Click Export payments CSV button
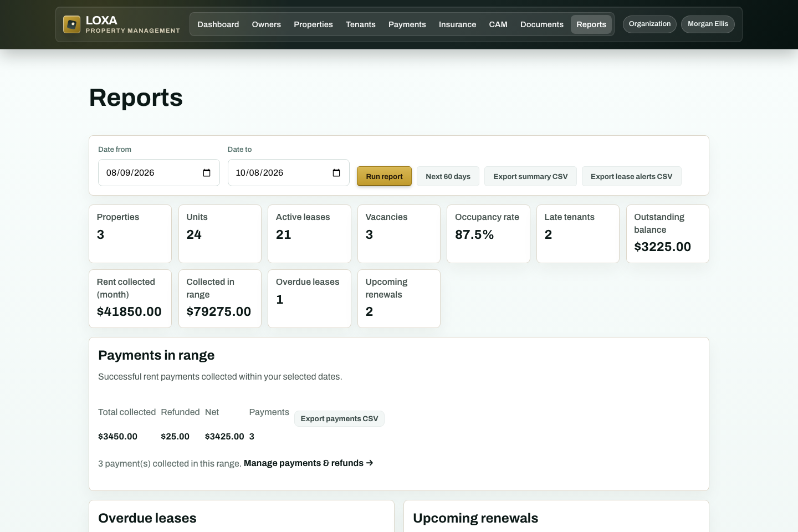This screenshot has width=798, height=532. pyautogui.click(x=339, y=418)
